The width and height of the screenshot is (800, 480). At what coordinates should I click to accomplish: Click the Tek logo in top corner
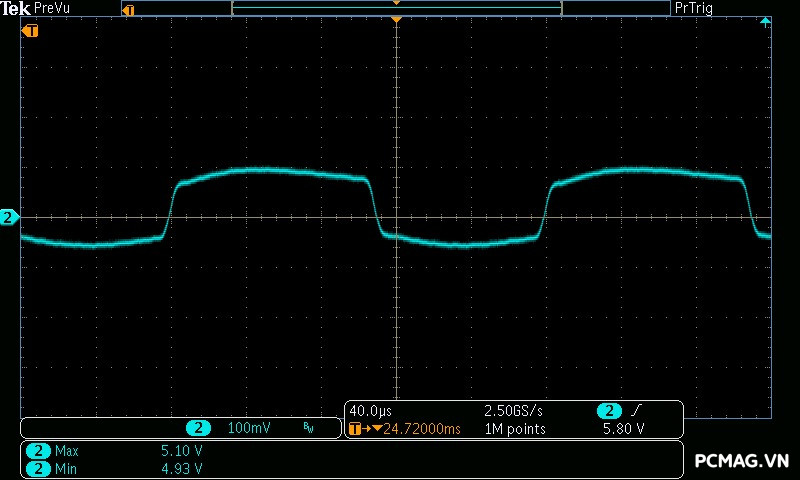coord(15,8)
